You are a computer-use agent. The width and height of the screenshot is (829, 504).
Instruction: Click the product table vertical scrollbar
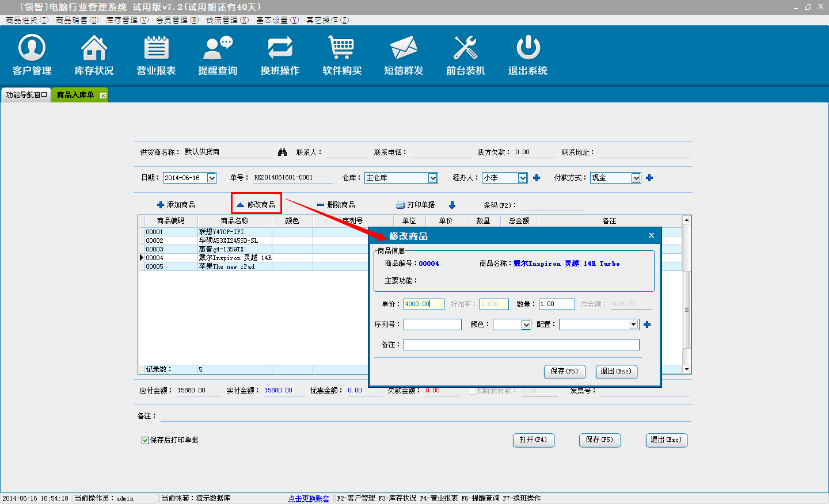click(x=686, y=310)
